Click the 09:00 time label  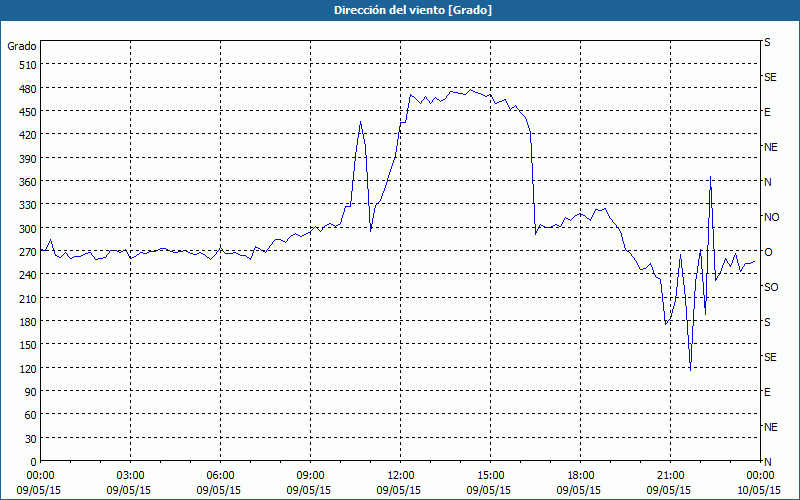(310, 476)
